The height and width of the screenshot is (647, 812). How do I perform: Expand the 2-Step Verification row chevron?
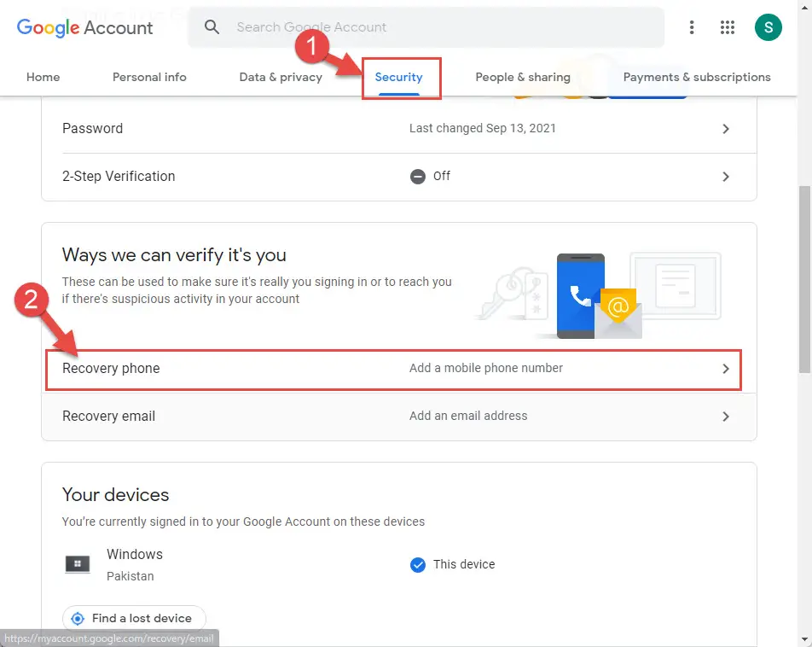(x=726, y=177)
